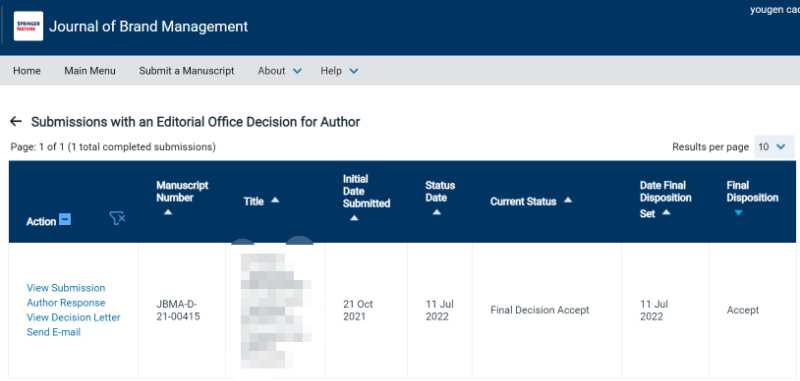This screenshot has height=381, width=800.
Task: Toggle Final Disposition sort direction arrow
Action: 738,213
